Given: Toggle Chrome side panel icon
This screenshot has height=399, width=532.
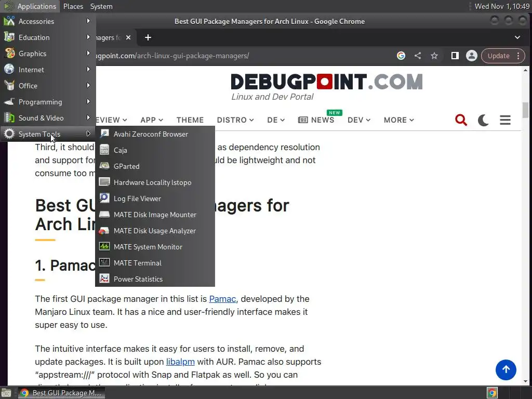Looking at the screenshot, I should pyautogui.click(x=455, y=56).
